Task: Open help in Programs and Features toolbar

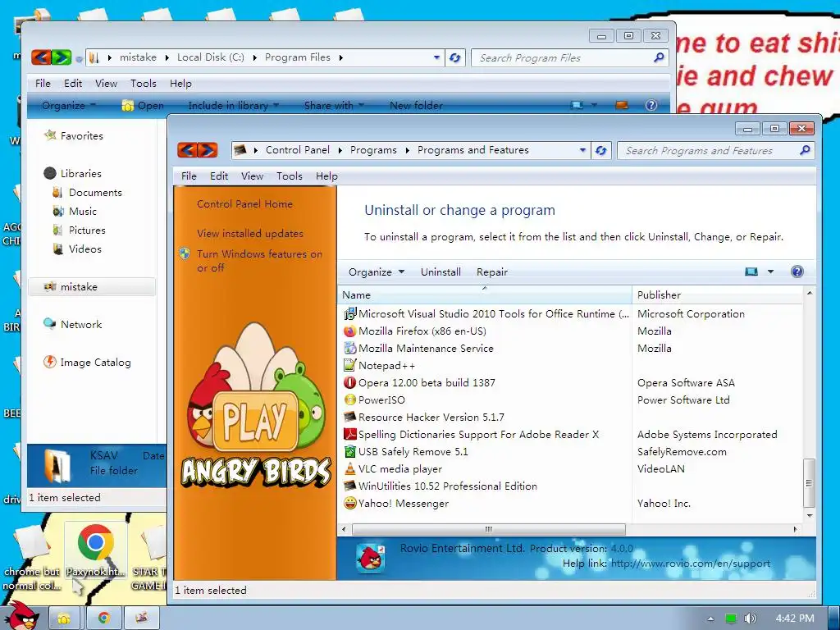Action: click(797, 272)
